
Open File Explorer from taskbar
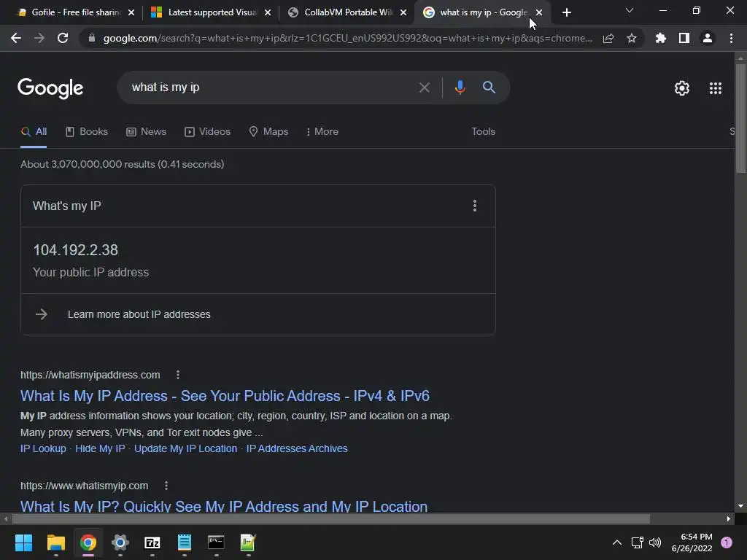(55, 542)
